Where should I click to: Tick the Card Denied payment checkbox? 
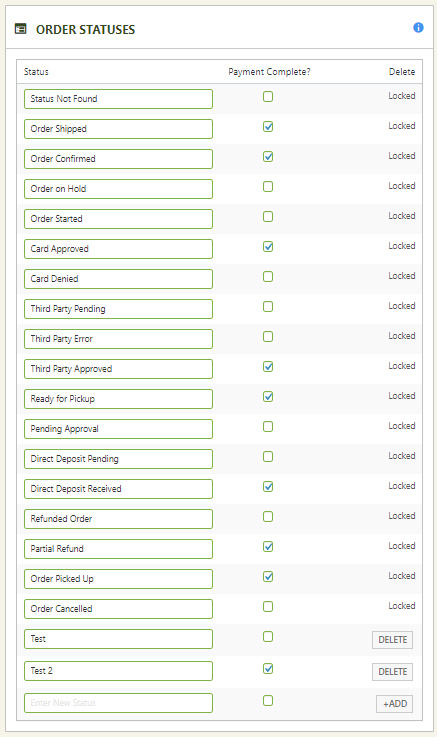(268, 277)
